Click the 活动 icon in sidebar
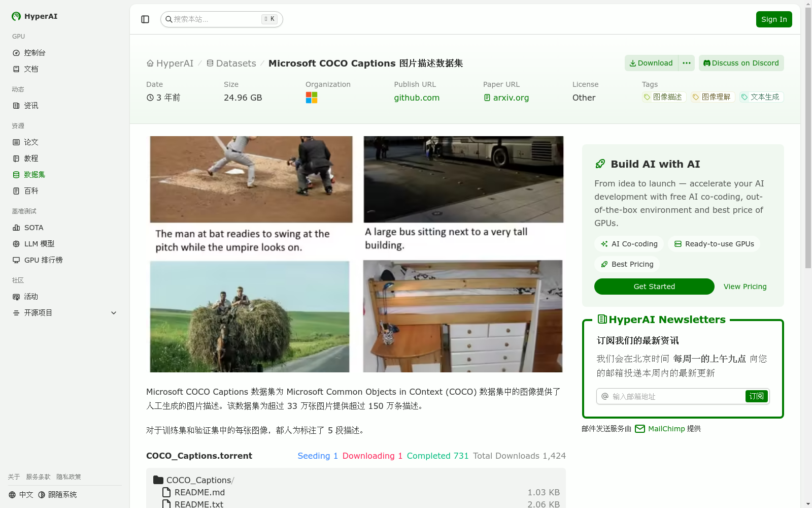The width and height of the screenshot is (812, 508). pyautogui.click(x=16, y=297)
